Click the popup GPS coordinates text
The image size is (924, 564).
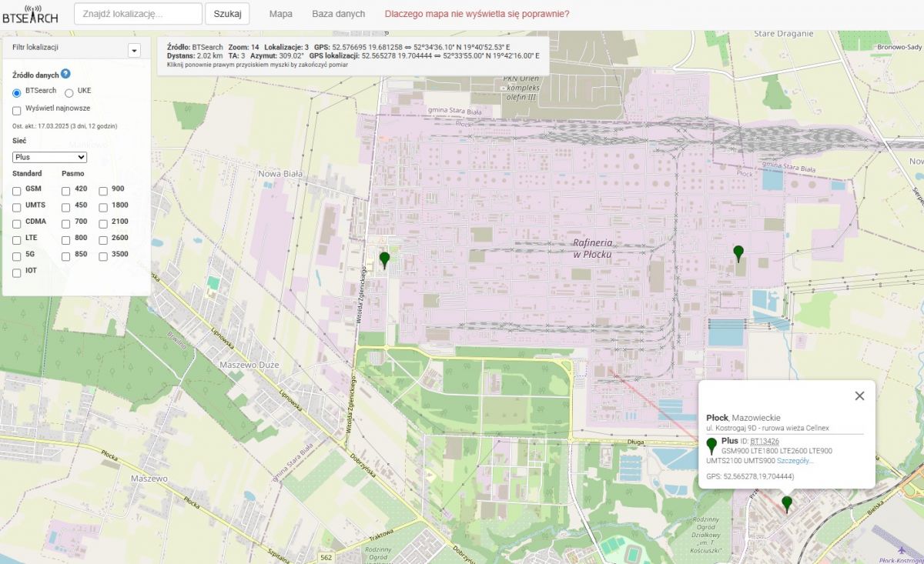click(x=750, y=477)
